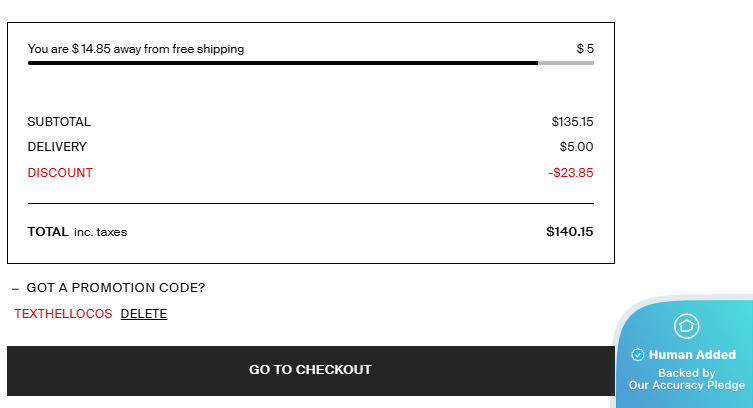Click the "away from free shipping" message
Image resolution: width=753 pixels, height=408 pixels.
(x=136, y=49)
